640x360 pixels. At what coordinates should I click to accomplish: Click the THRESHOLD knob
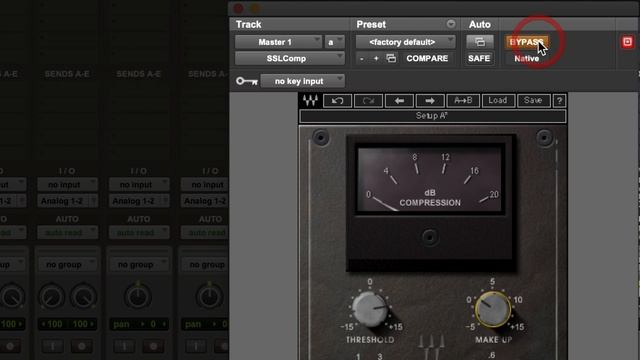point(369,308)
